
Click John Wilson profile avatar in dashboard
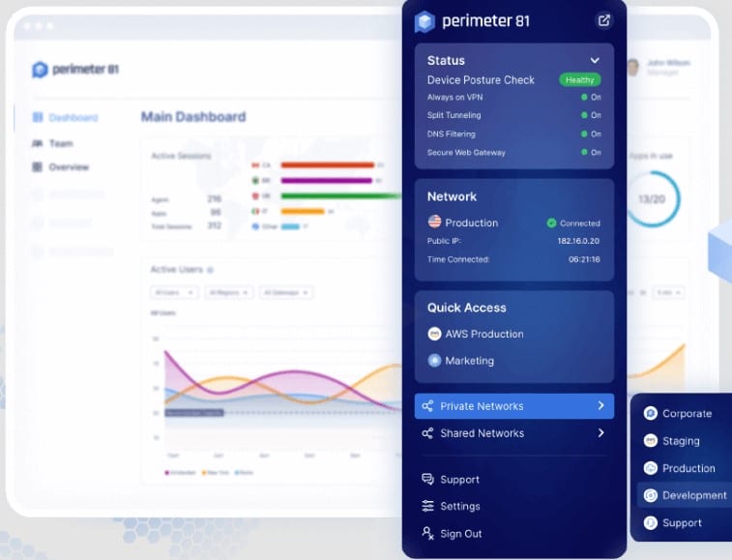pyautogui.click(x=632, y=68)
